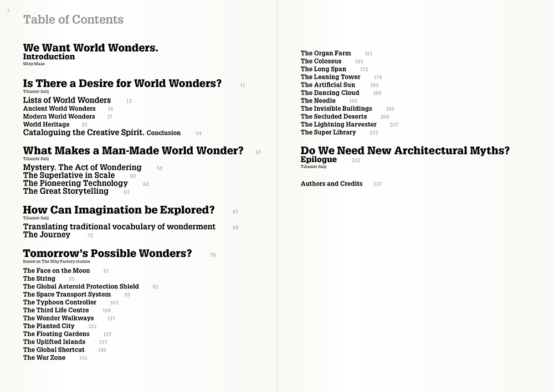Open 'The Floating Gardens' entry
The image size is (554, 392).
click(56, 334)
